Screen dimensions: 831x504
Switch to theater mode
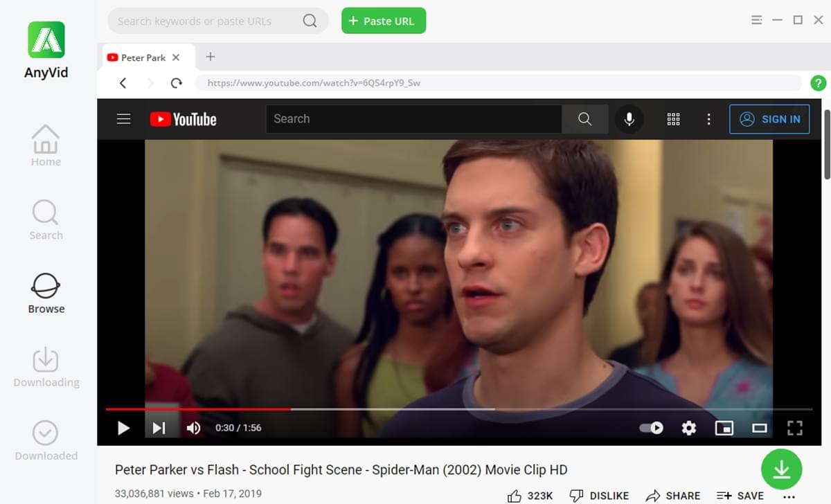tap(760, 428)
